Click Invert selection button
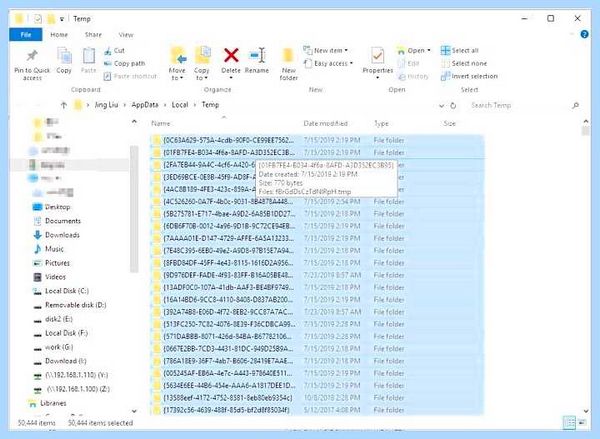This screenshot has width=600, height=439. (x=470, y=76)
